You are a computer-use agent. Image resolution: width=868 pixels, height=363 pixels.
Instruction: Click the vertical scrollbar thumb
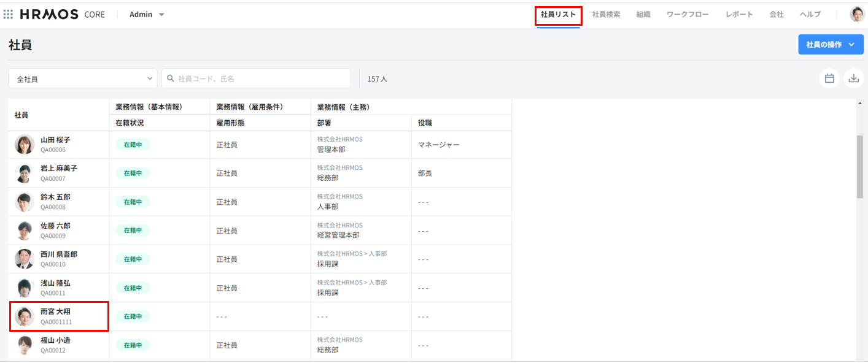click(x=859, y=166)
